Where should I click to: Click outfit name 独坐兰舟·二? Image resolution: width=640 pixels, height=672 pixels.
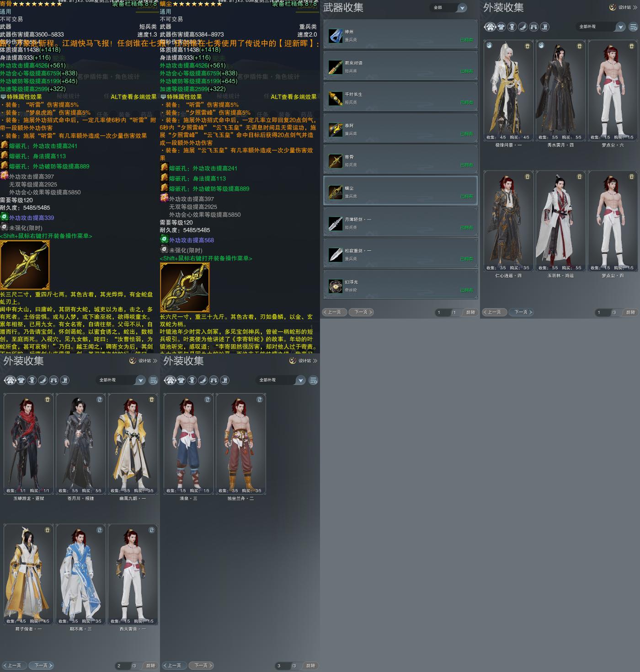[x=240, y=498]
